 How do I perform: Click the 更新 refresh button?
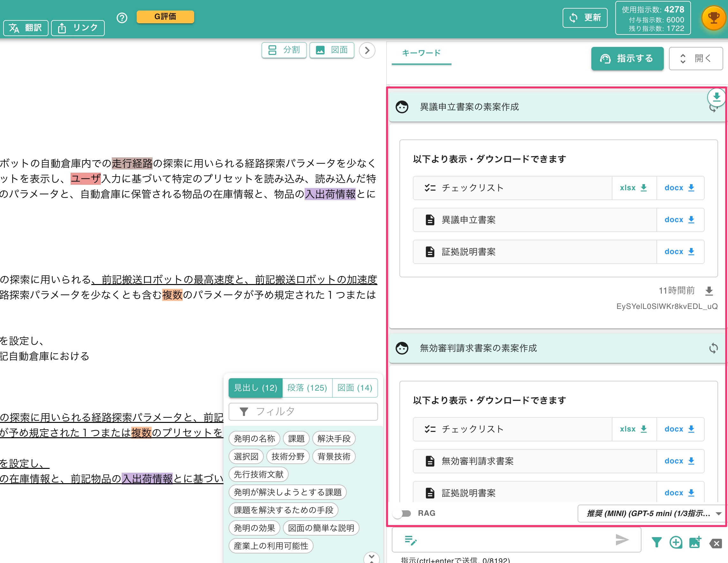(585, 18)
